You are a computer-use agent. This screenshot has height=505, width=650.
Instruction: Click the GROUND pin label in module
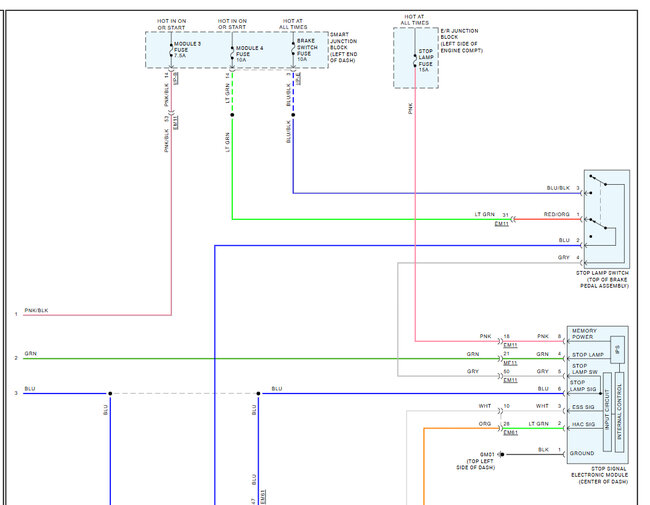coord(582,453)
